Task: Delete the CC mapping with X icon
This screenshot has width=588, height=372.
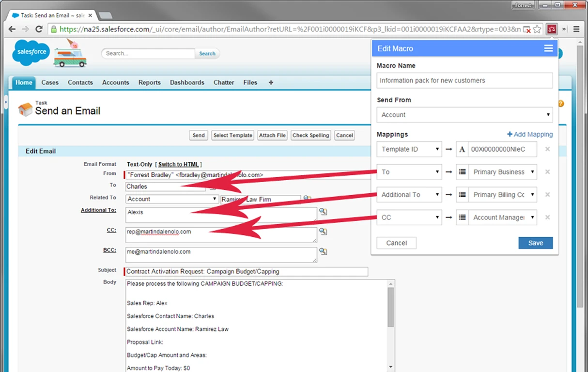Action: click(x=547, y=217)
